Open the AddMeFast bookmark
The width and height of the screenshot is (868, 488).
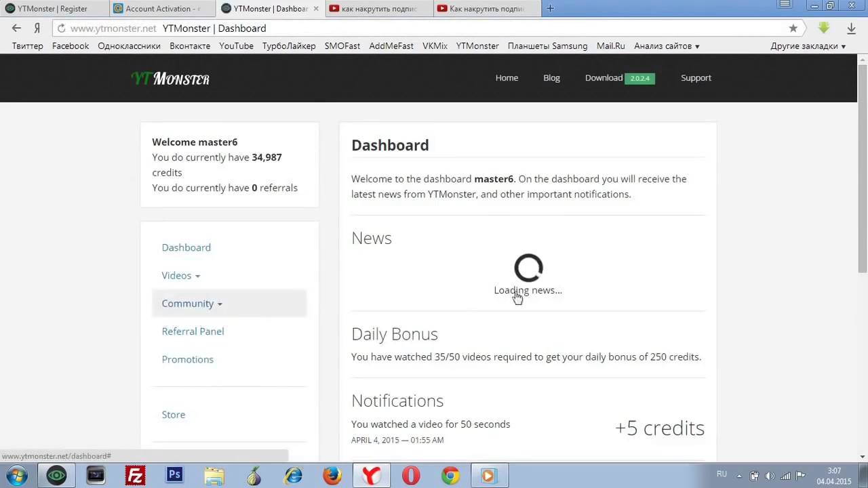pyautogui.click(x=391, y=46)
